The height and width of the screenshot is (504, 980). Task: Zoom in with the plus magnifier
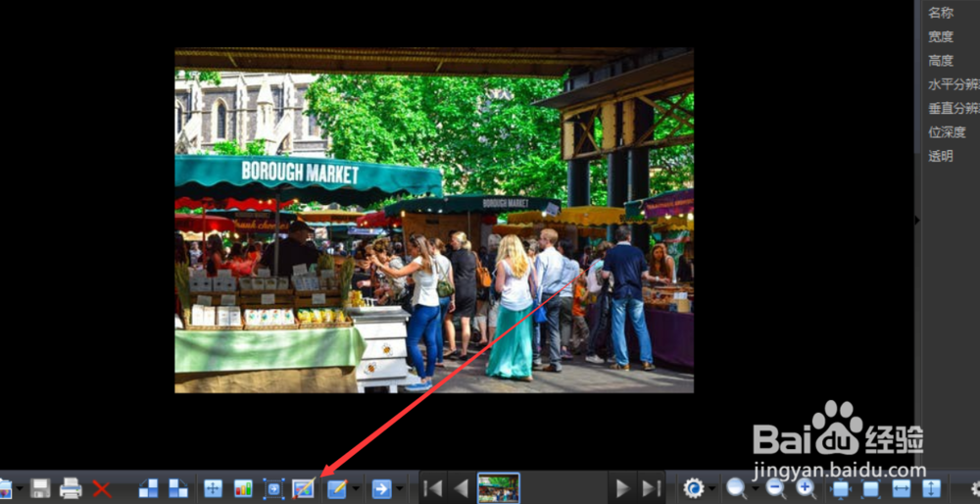(806, 488)
